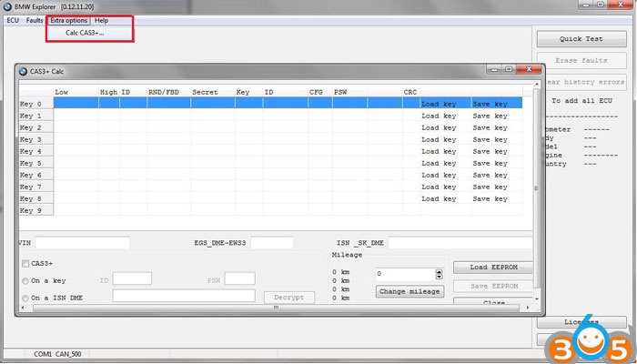637x364 pixels.
Task: Open the ECU menu
Action: point(13,20)
